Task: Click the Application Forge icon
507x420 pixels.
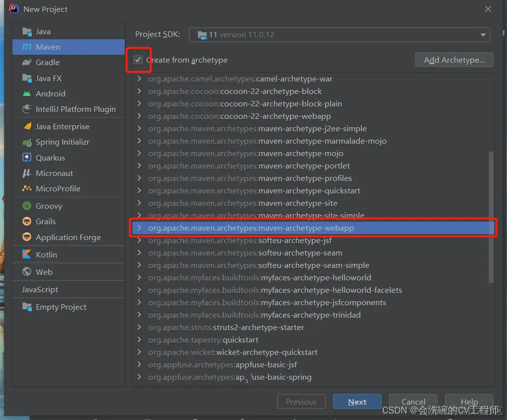Action: (x=27, y=237)
